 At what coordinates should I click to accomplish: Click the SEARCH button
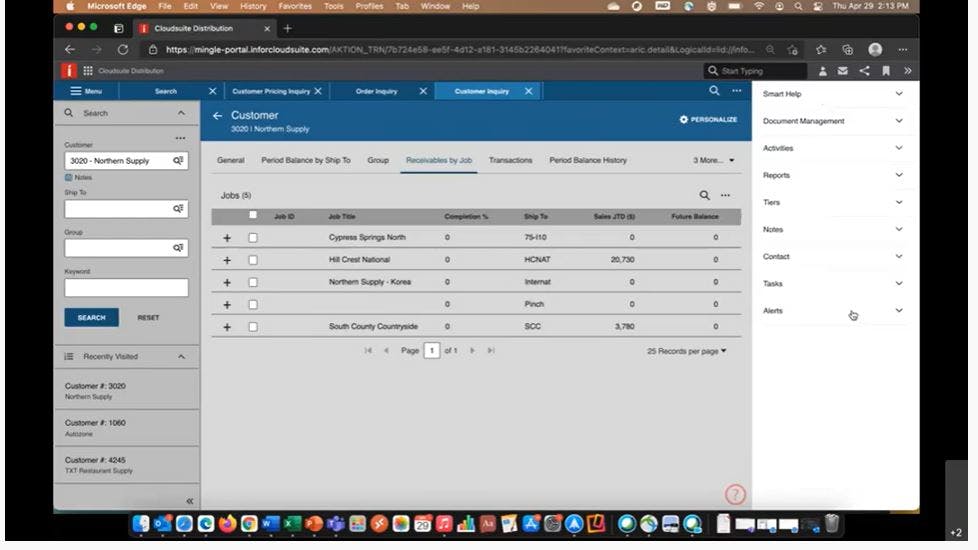tap(92, 317)
